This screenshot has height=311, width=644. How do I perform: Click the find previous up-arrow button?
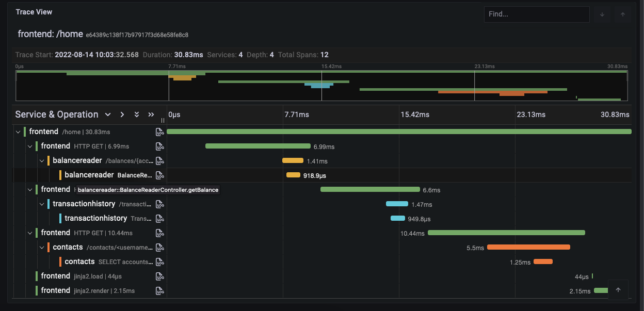pyautogui.click(x=622, y=14)
